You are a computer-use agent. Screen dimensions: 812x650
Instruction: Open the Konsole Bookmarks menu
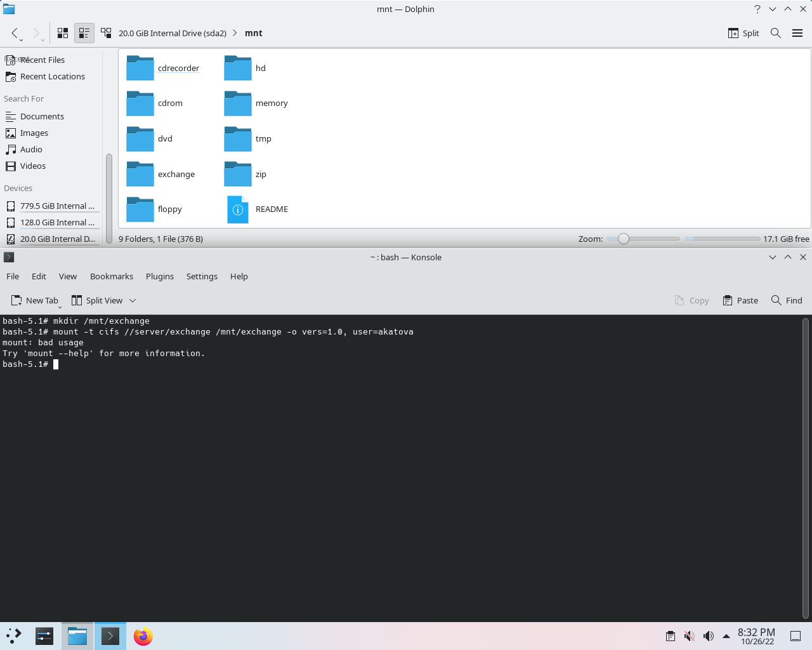tap(112, 276)
